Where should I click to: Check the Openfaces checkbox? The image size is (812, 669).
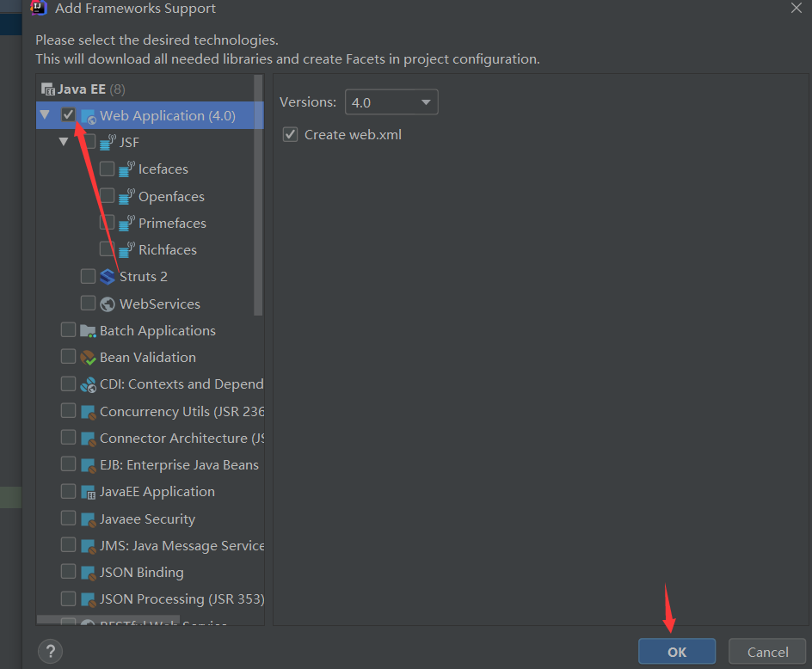tap(108, 195)
